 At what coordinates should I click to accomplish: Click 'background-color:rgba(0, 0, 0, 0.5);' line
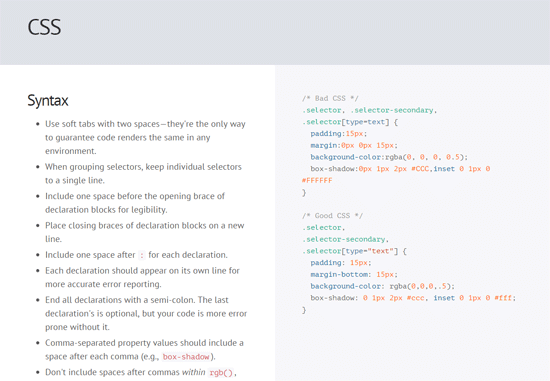click(x=389, y=157)
